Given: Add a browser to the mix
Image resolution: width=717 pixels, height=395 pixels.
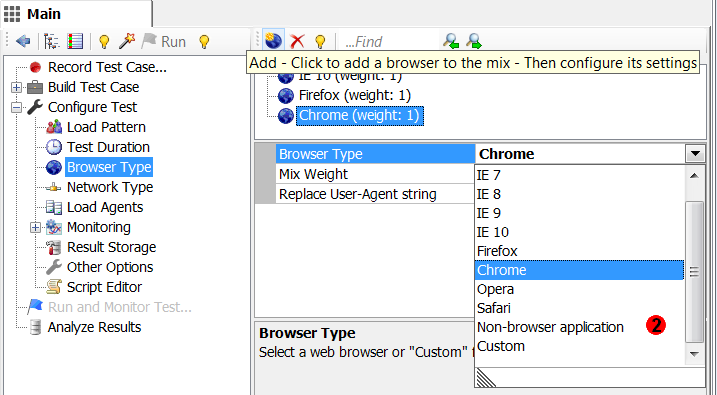Looking at the screenshot, I should (273, 41).
